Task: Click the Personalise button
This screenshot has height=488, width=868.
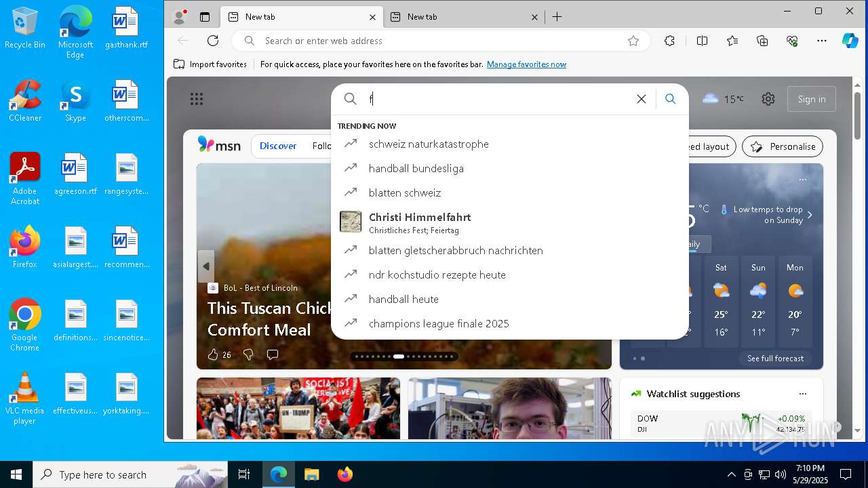Action: pos(783,146)
